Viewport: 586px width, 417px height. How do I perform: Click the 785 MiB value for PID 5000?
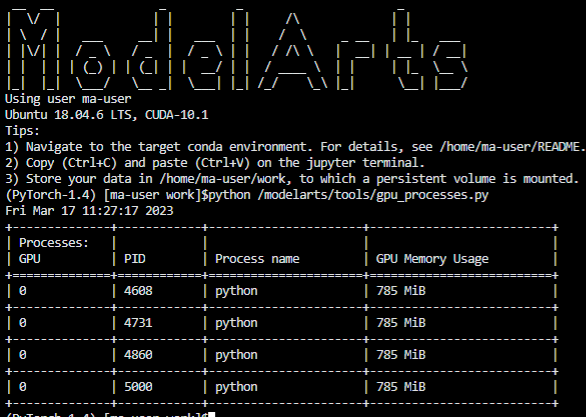pos(401,386)
